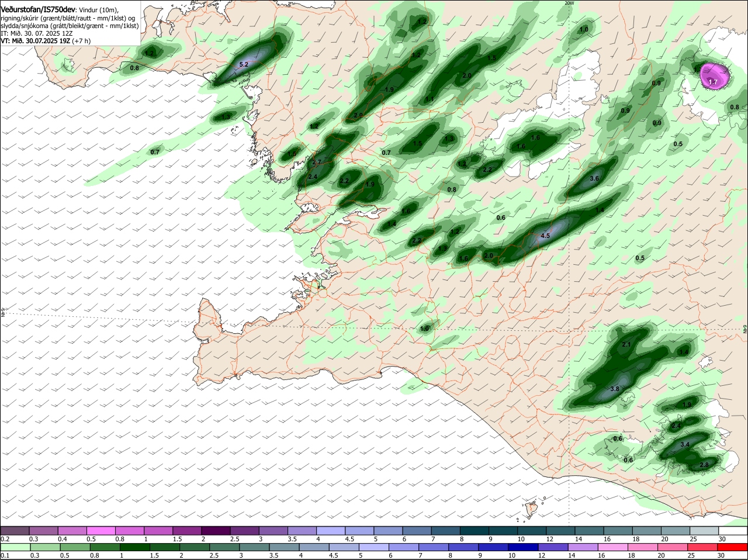Image resolution: width=748 pixels, height=560 pixels.
Task: Click the 0.1 label on green rain legend
Action: [5, 555]
